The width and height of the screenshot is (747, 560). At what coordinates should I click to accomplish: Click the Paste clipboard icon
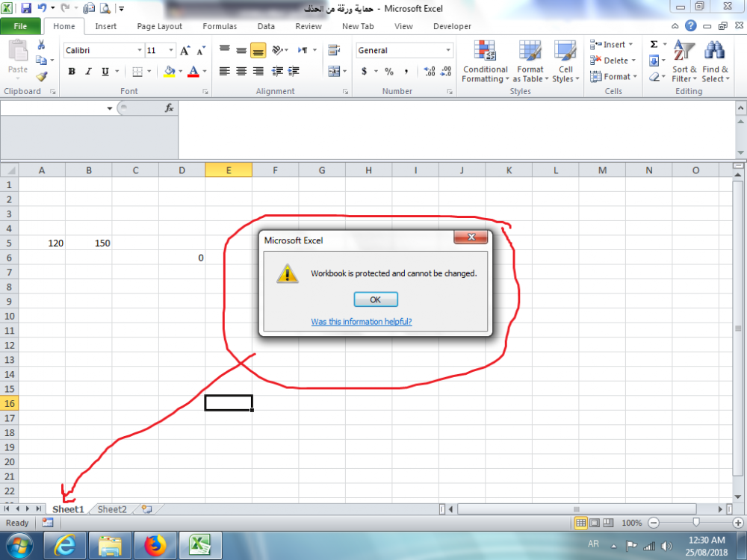18,50
